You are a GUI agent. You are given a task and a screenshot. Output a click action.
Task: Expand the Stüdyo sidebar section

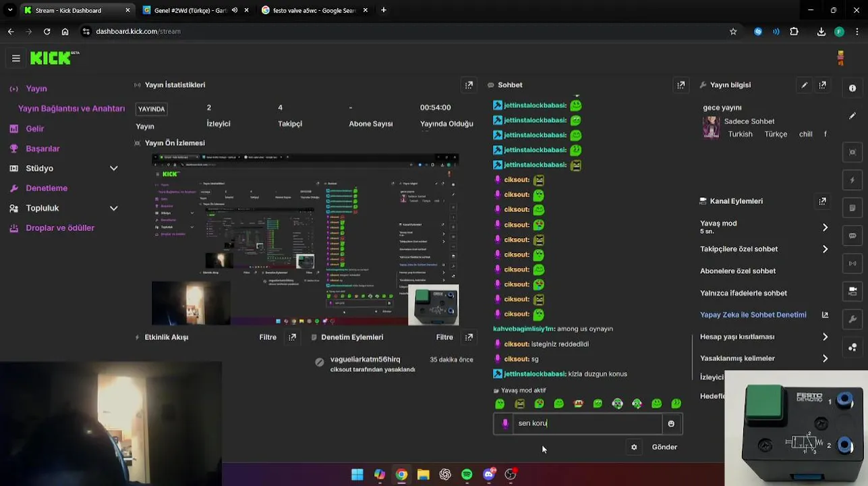113,168
